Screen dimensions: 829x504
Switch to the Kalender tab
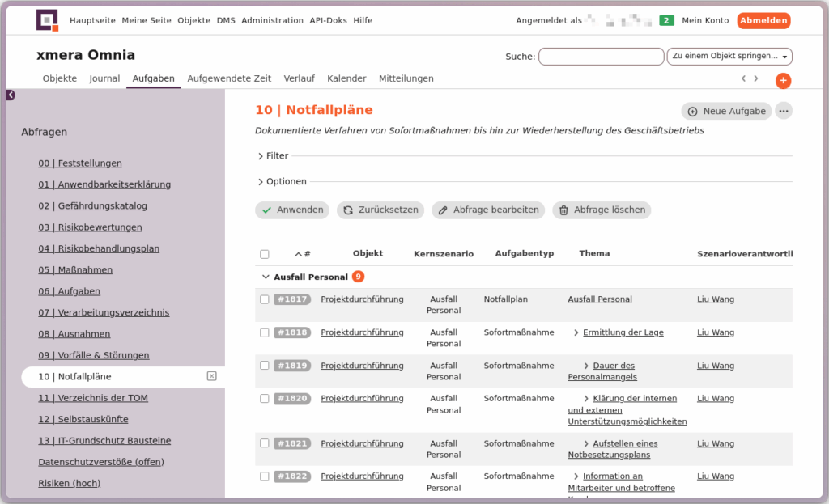[x=346, y=78]
